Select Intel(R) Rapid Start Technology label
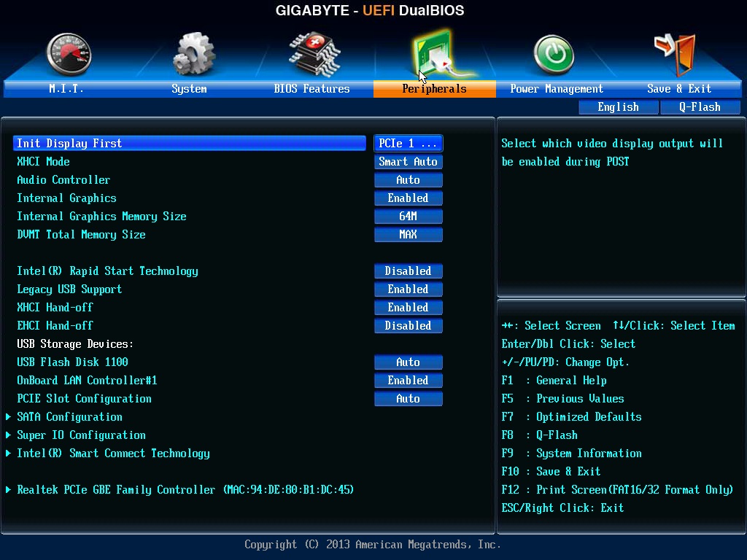 tap(107, 271)
